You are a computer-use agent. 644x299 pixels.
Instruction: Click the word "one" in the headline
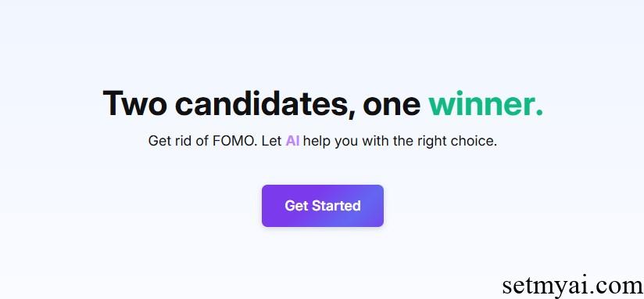point(392,106)
